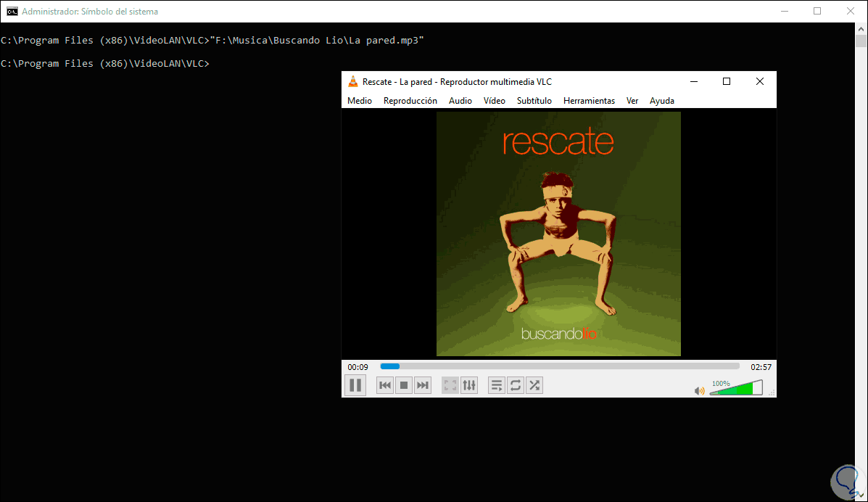
Task: Open the Audio menu
Action: 460,100
